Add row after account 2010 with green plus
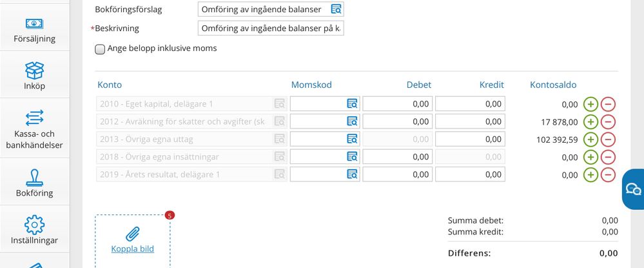 point(590,104)
